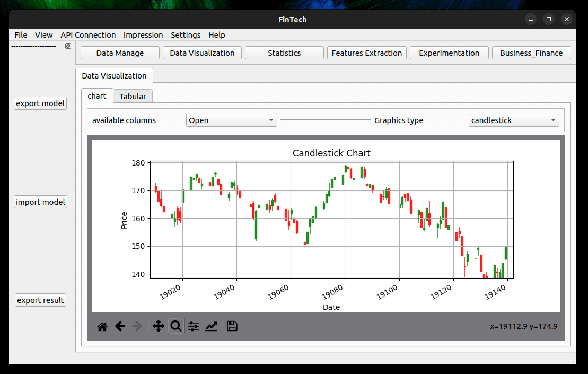Click the Business_Finance button
The width and height of the screenshot is (588, 374).
[x=531, y=53]
